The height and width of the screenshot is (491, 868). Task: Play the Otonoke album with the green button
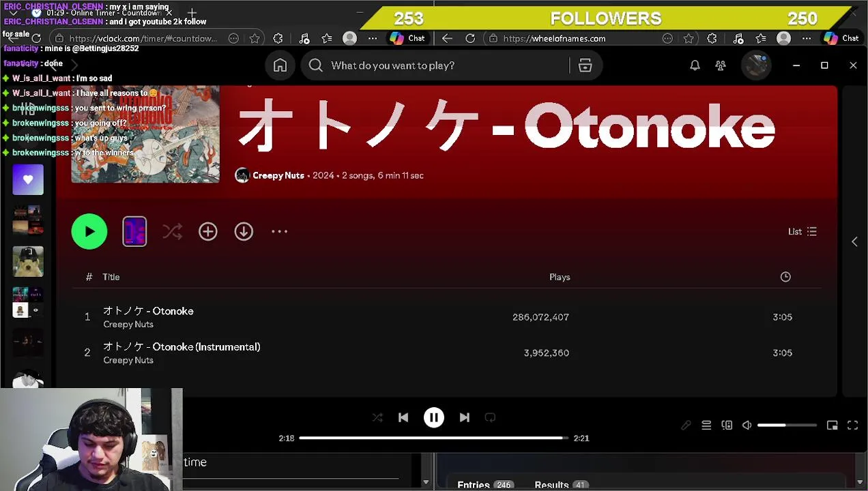click(89, 231)
